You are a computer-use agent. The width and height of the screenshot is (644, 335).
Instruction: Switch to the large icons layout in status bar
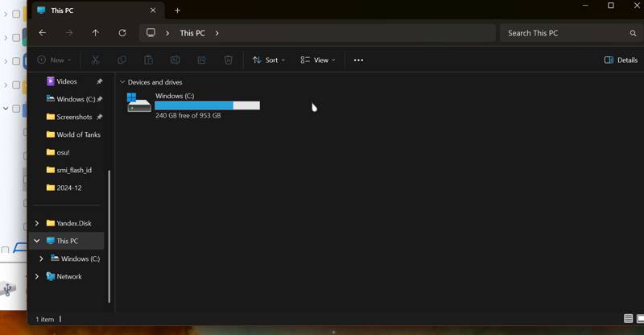tap(640, 319)
